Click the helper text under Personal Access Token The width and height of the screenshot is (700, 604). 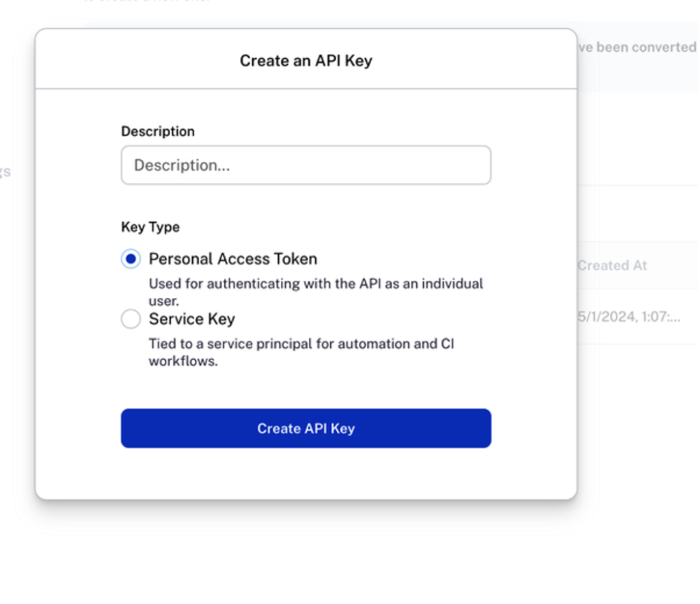tap(315, 292)
